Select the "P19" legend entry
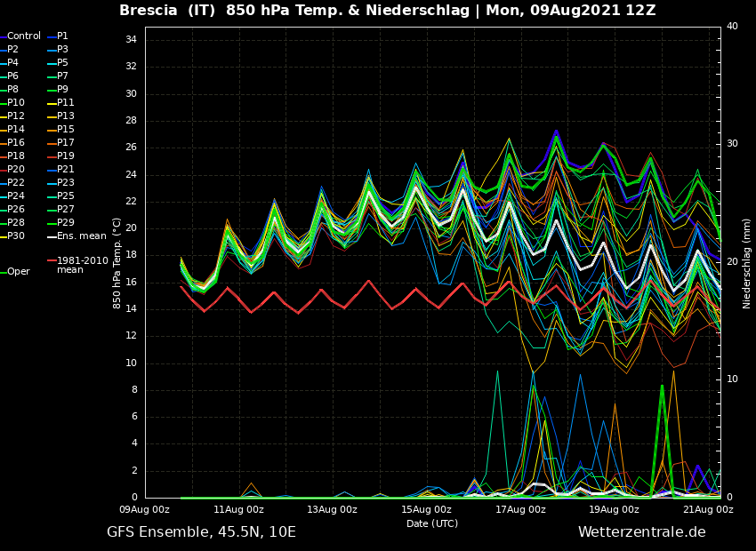This screenshot has height=551, width=756. coord(60,156)
